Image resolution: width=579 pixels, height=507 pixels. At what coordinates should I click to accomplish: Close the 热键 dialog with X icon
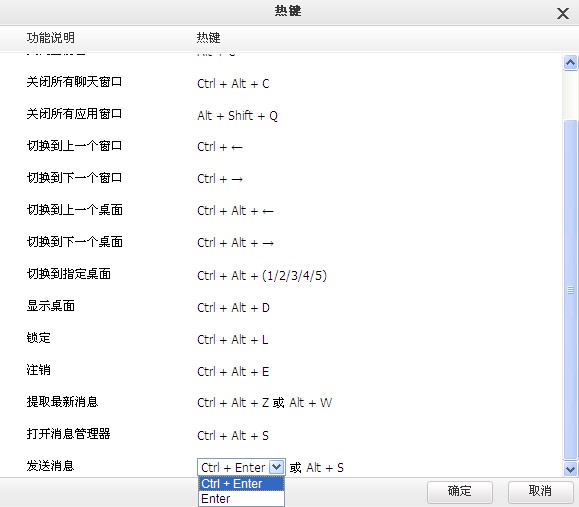[x=562, y=14]
